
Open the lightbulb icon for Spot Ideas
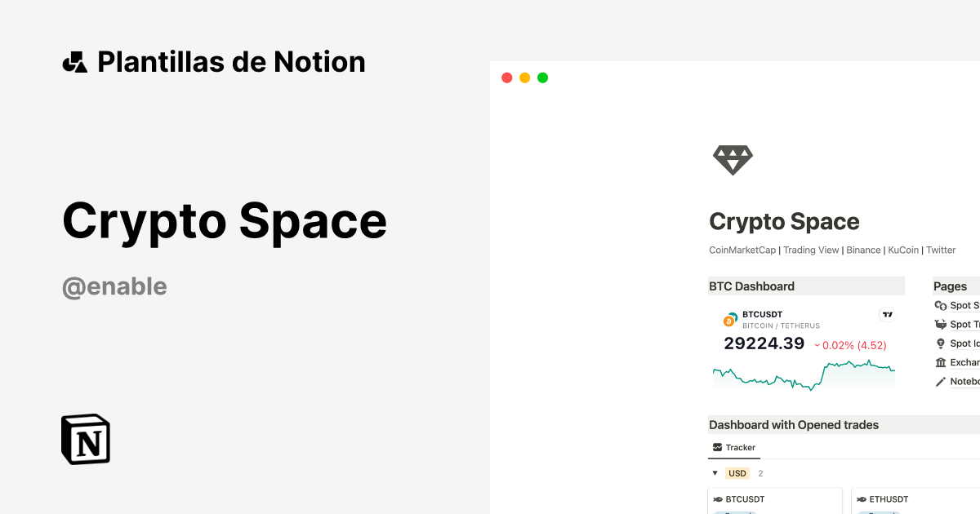(x=939, y=343)
